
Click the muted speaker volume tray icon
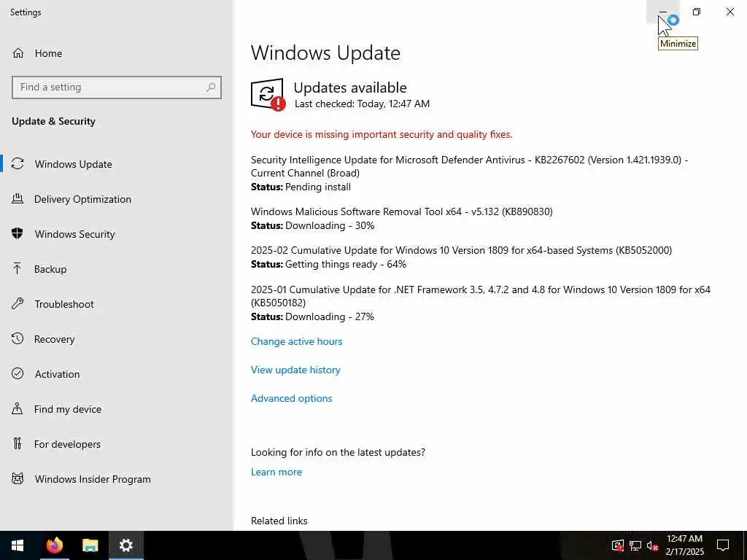click(x=653, y=545)
